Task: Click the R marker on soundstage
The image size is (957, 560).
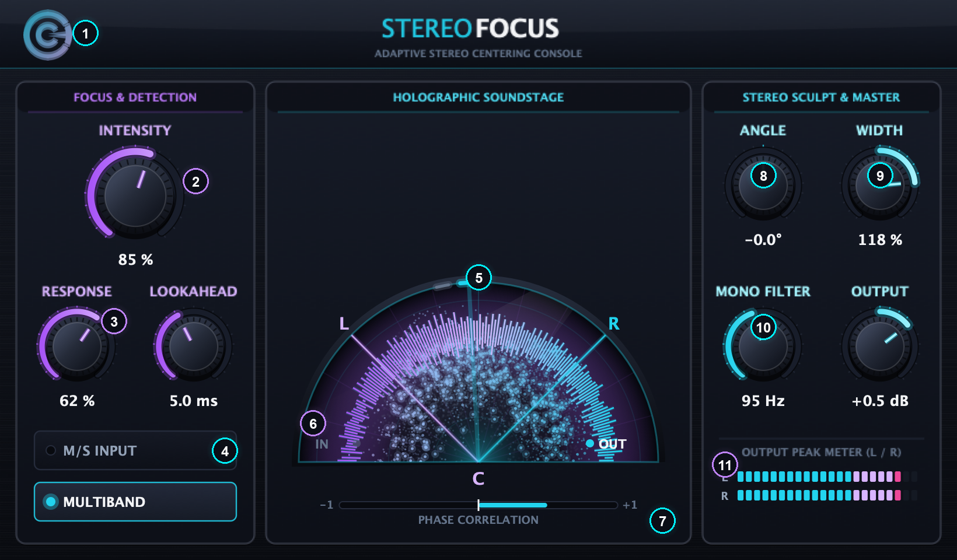Action: [613, 323]
